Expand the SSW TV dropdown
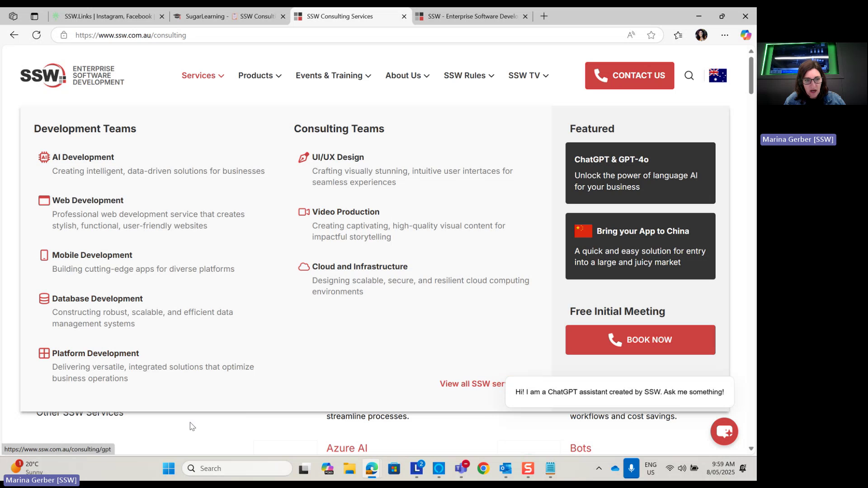Image resolution: width=868 pixels, height=488 pixels. coord(528,75)
